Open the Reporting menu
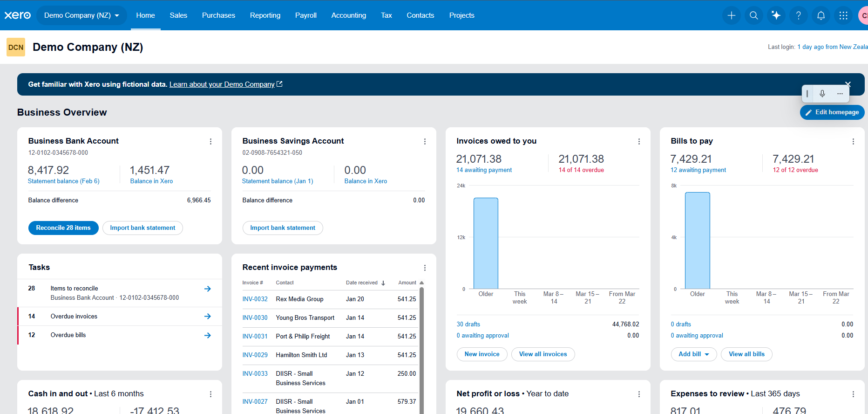This screenshot has width=868, height=414. (x=265, y=15)
